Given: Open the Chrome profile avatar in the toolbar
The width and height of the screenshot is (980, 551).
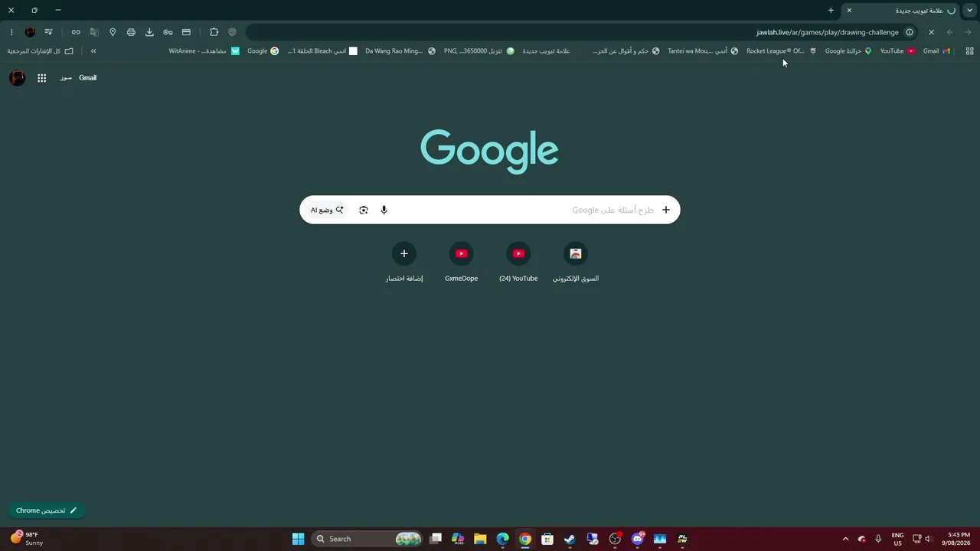Looking at the screenshot, I should click(30, 32).
